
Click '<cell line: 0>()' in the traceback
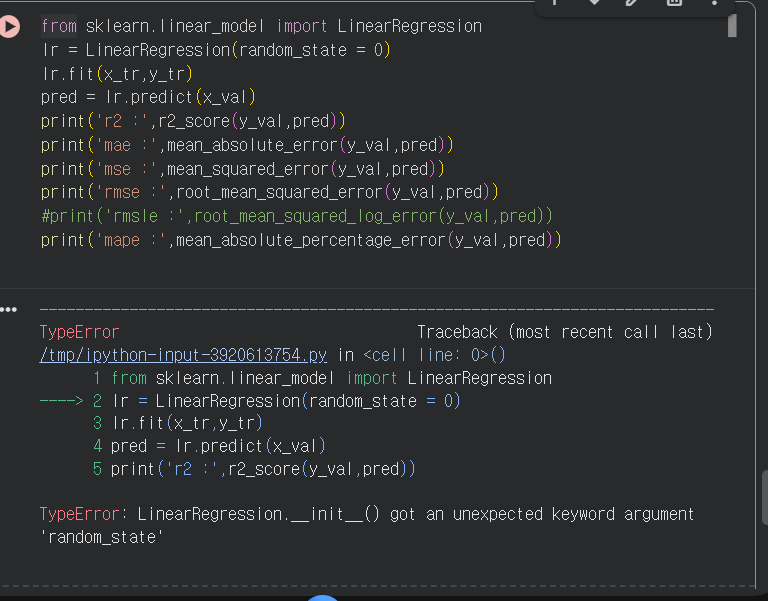click(434, 355)
